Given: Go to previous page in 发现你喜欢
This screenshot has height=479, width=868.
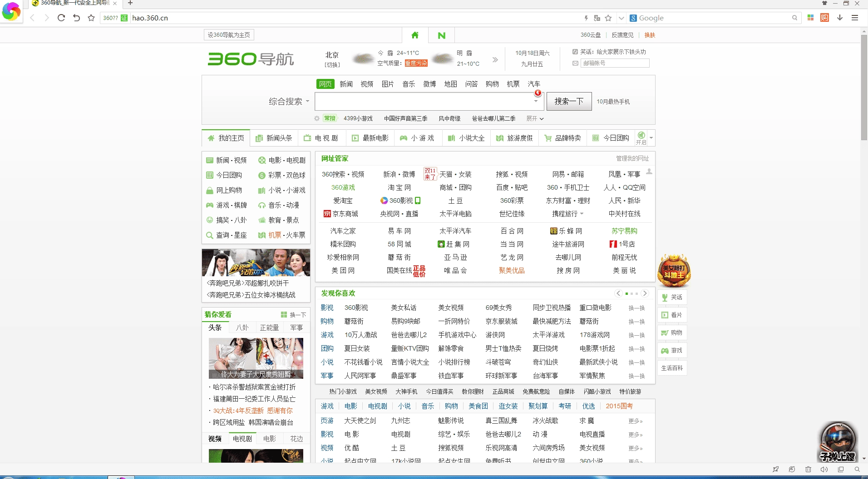Looking at the screenshot, I should coord(618,293).
